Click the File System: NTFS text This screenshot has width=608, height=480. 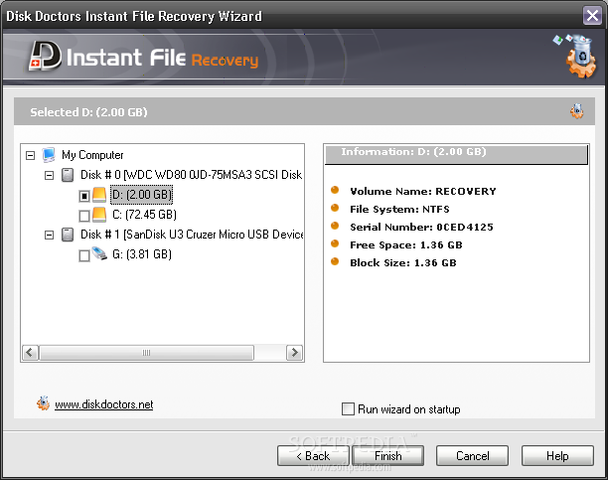click(400, 209)
